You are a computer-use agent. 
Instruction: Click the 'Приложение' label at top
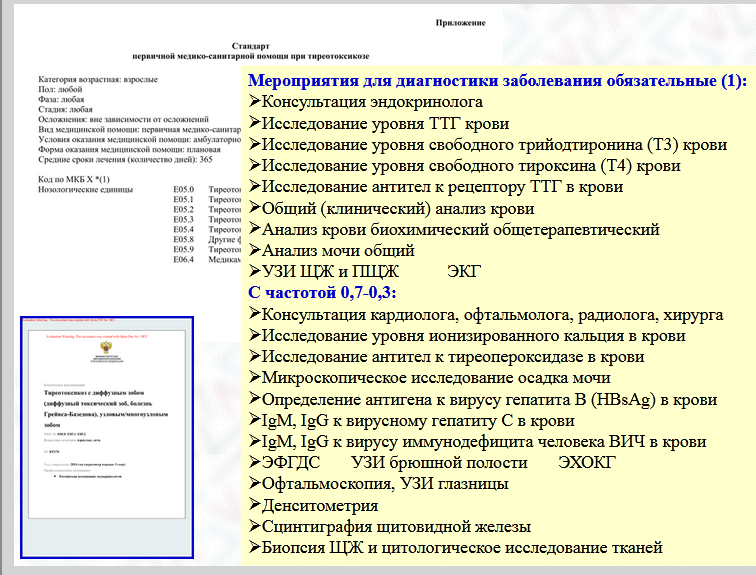point(460,23)
